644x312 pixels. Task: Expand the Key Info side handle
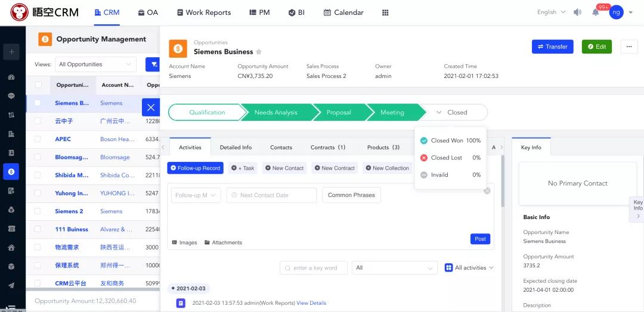pyautogui.click(x=637, y=209)
